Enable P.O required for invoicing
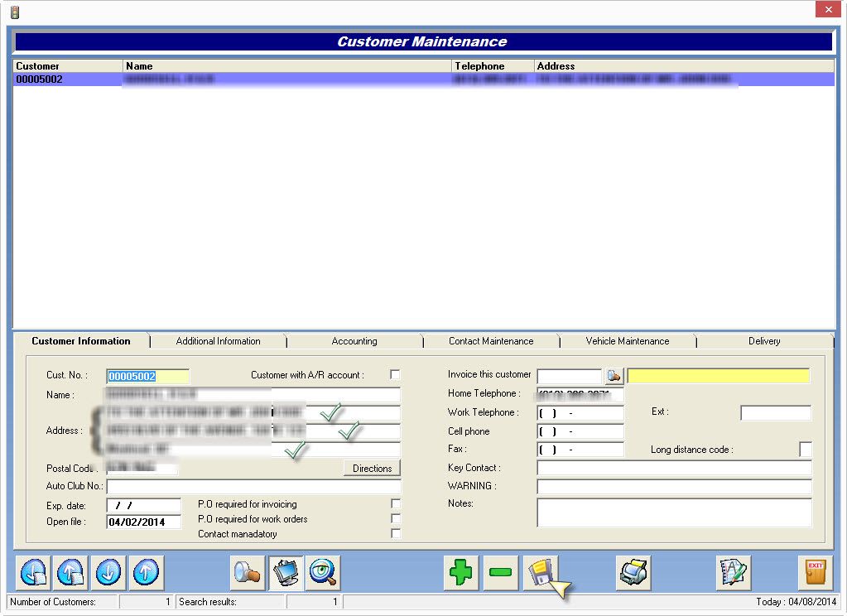This screenshot has height=616, width=847. pos(396,503)
